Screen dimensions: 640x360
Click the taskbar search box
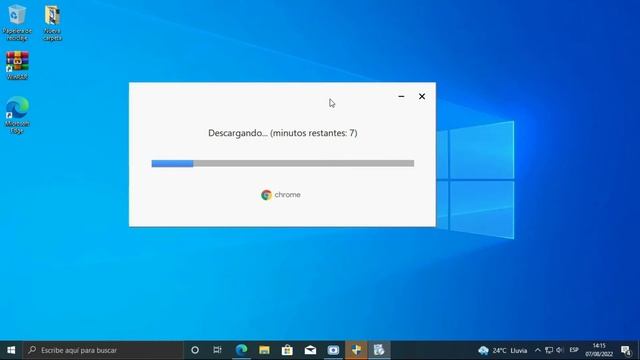[102, 350]
